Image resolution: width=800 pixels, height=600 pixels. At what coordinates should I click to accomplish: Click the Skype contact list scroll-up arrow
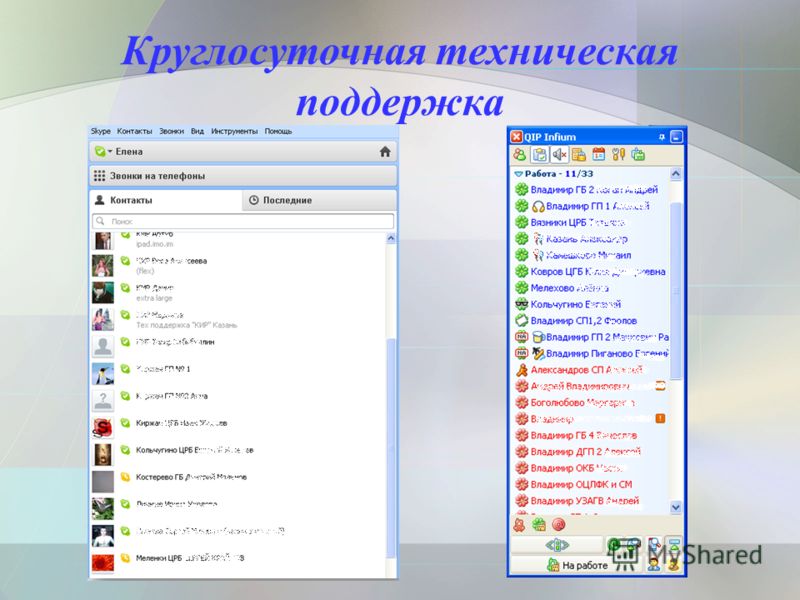pos(391,238)
